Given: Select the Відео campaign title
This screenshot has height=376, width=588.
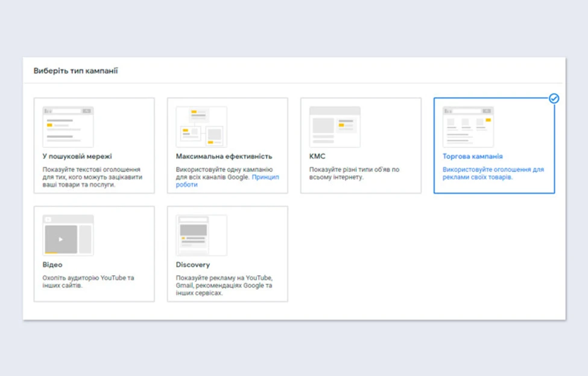Looking at the screenshot, I should (52, 264).
